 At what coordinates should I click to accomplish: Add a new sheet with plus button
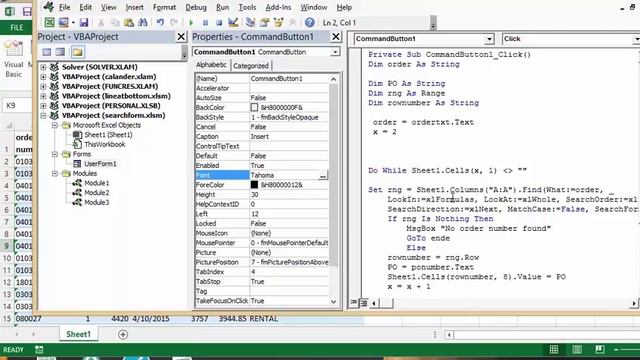pos(123,335)
